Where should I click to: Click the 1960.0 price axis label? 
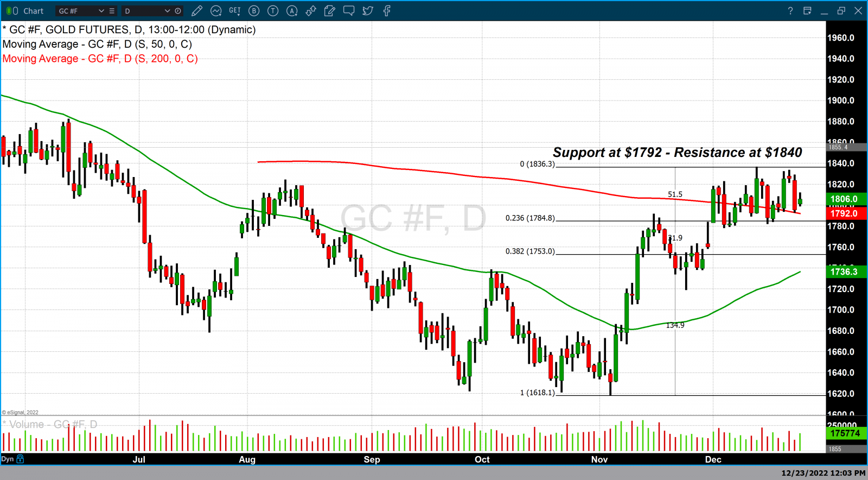840,38
